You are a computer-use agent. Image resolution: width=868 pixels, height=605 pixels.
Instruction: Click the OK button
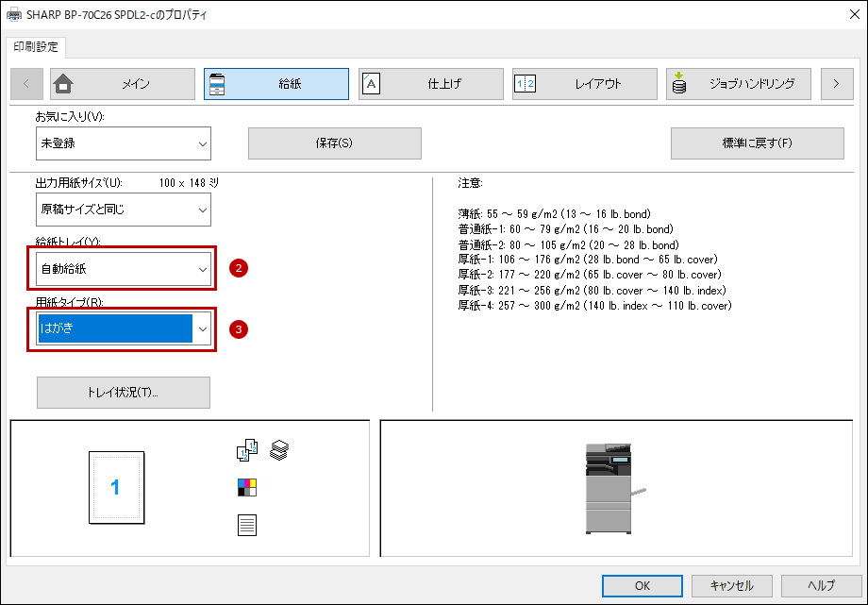(x=643, y=585)
